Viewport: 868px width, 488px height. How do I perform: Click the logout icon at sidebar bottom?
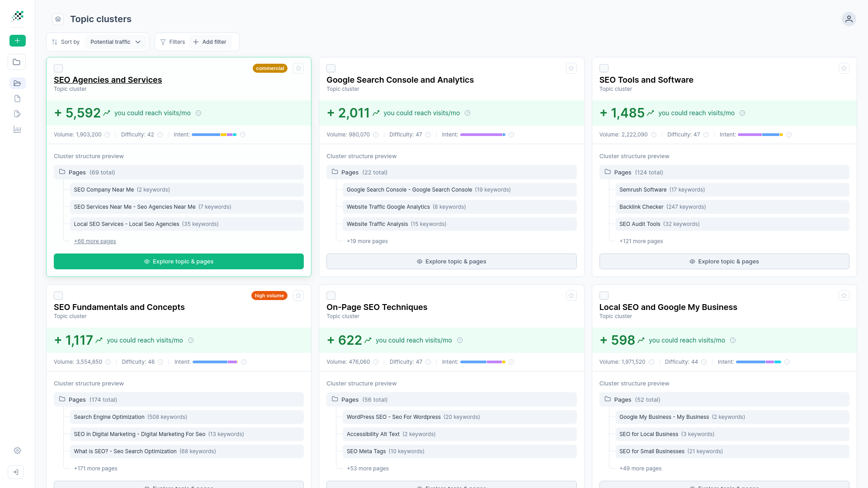[15, 472]
